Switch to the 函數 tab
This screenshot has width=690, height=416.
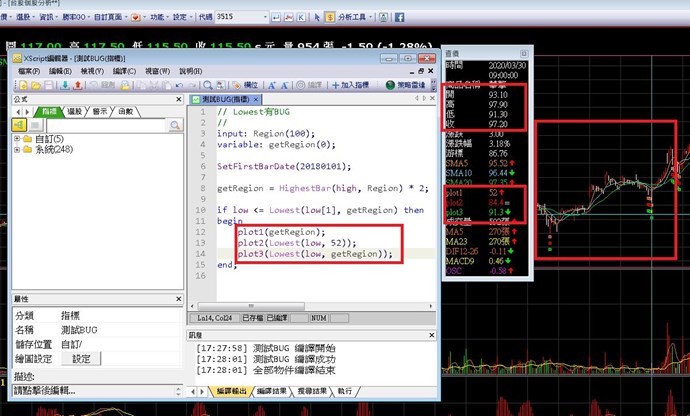[127, 111]
